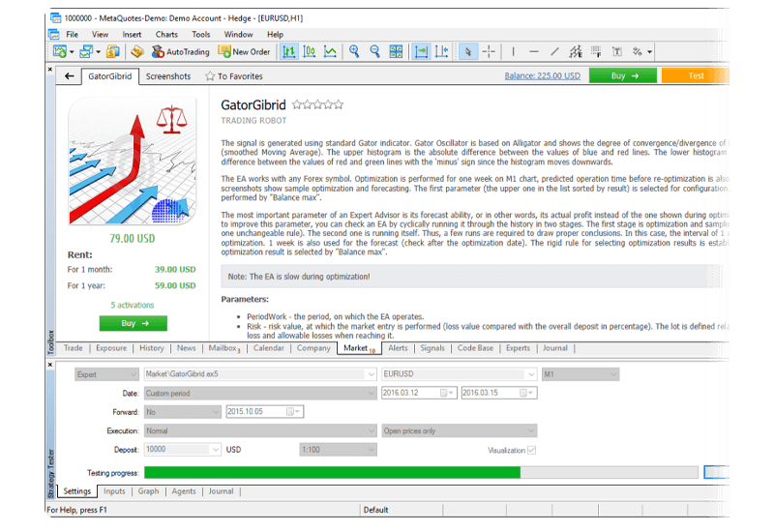Select the crosshair tool
The image size is (774, 532).
[x=489, y=51]
